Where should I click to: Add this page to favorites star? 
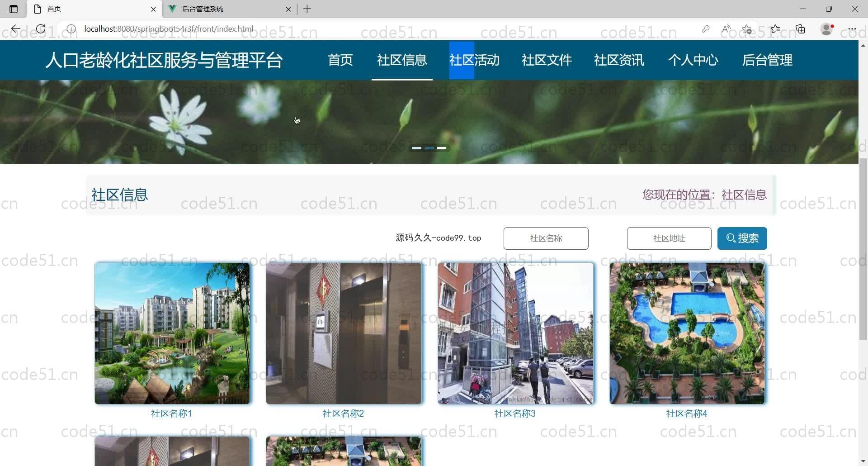[746, 29]
